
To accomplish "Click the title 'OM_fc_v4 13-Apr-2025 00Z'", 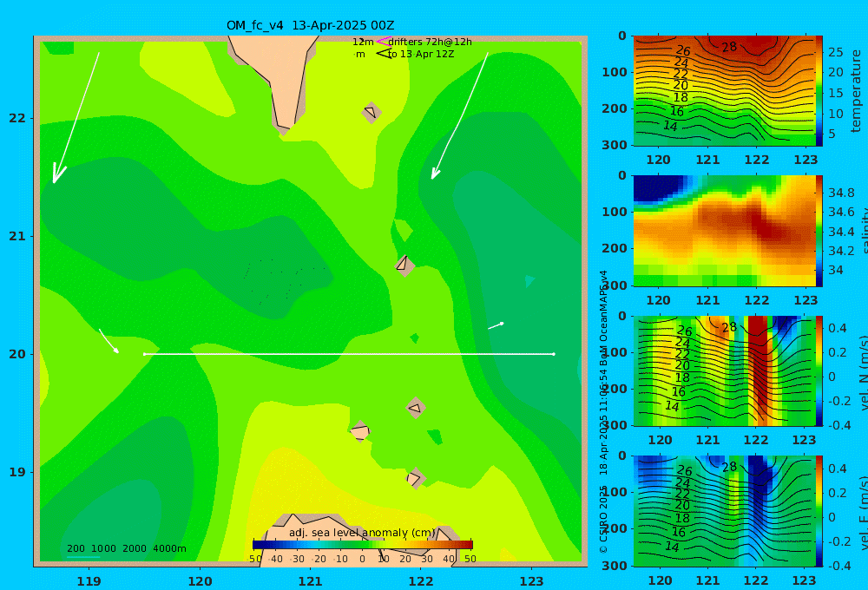I will click(x=311, y=25).
